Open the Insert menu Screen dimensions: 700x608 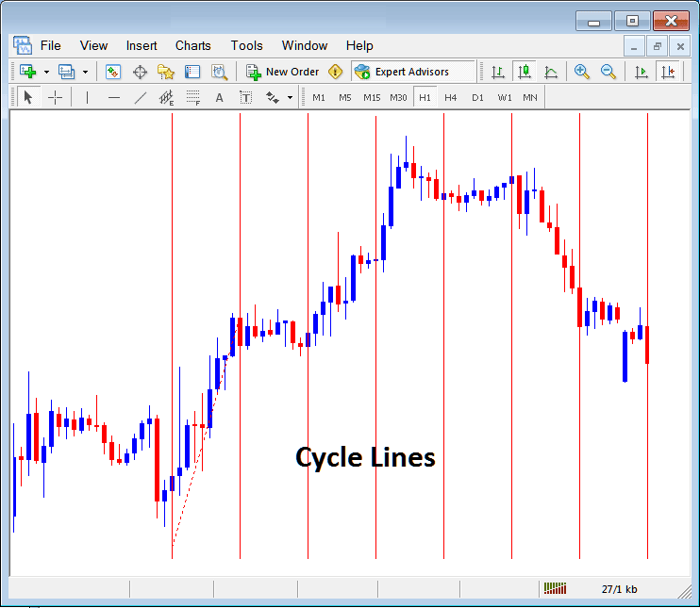[142, 45]
